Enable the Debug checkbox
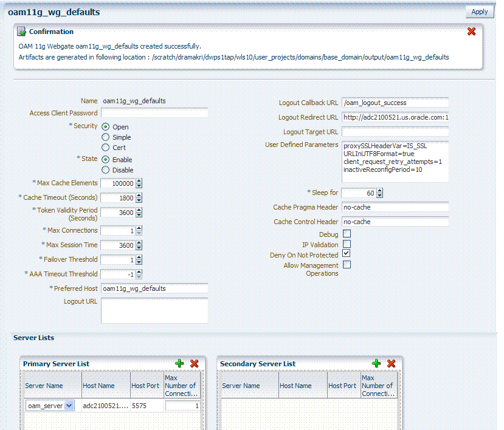This screenshot has width=504, height=430. pyautogui.click(x=347, y=234)
